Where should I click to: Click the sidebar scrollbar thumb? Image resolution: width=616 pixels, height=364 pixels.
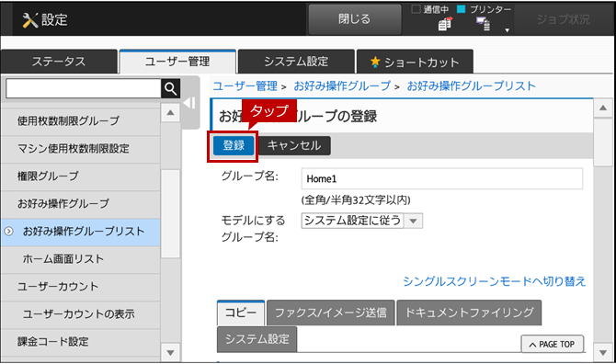pos(170,214)
